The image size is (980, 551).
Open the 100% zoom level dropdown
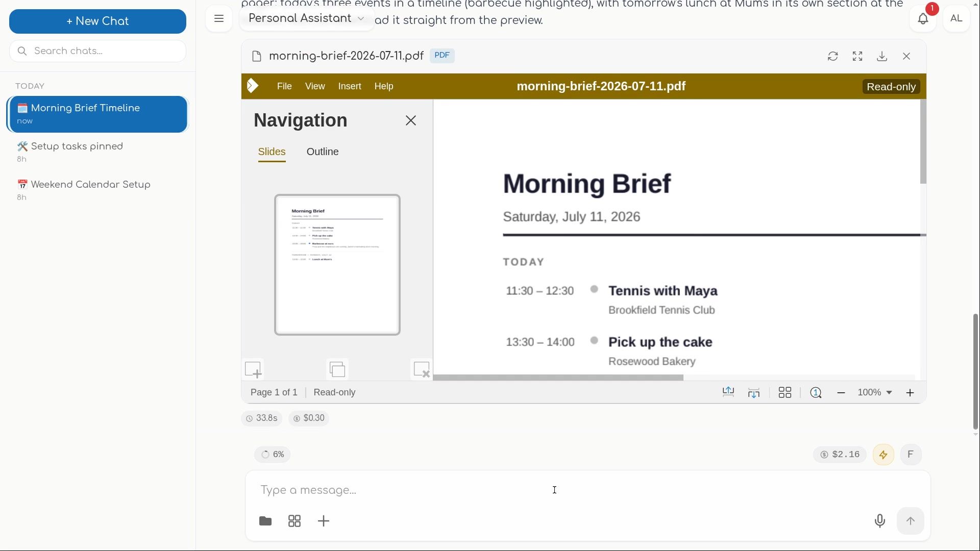point(875,392)
